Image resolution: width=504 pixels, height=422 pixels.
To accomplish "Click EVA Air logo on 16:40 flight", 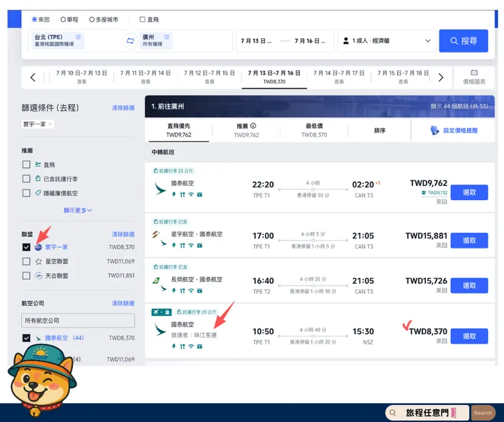I will click(156, 280).
